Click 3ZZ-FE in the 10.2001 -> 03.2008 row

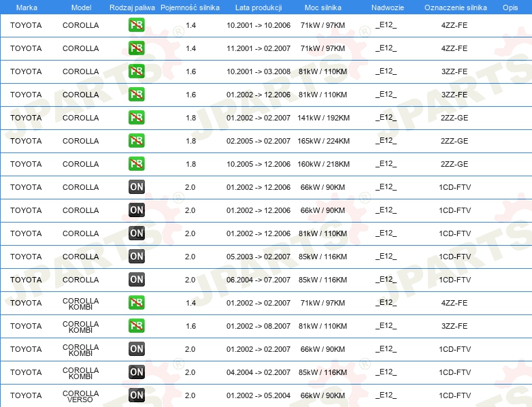tap(454, 71)
